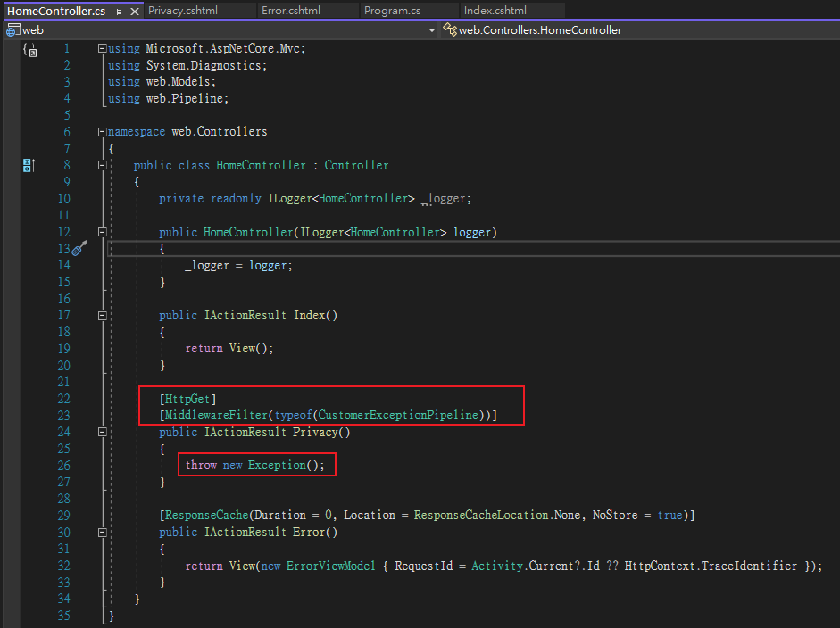Select the Program.cs tab
840x628 pixels.
tap(392, 10)
